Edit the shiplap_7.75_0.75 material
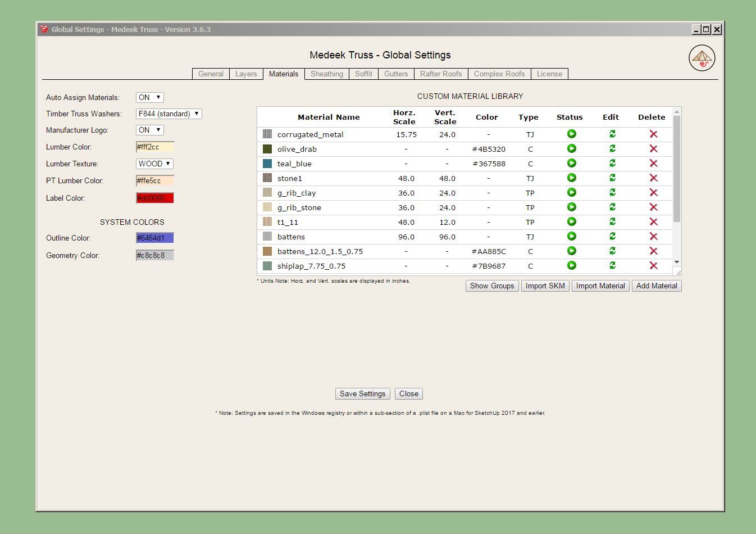The image size is (756, 534). click(612, 266)
